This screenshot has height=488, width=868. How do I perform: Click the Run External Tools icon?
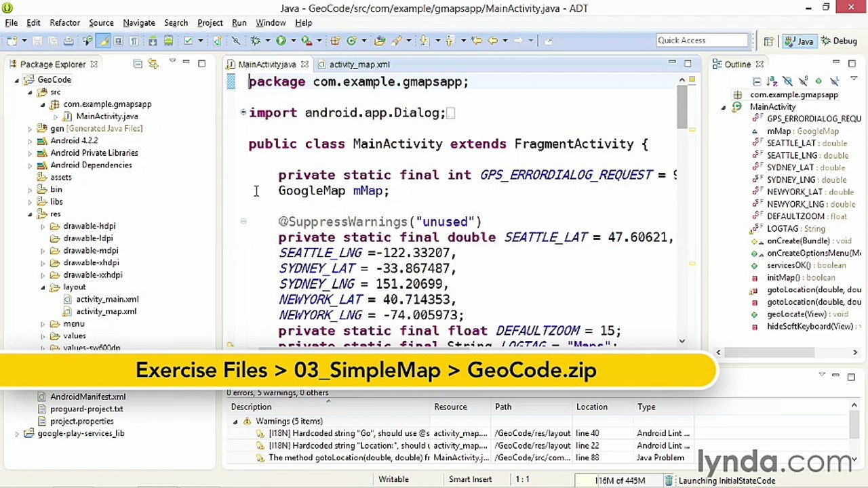[x=307, y=41]
